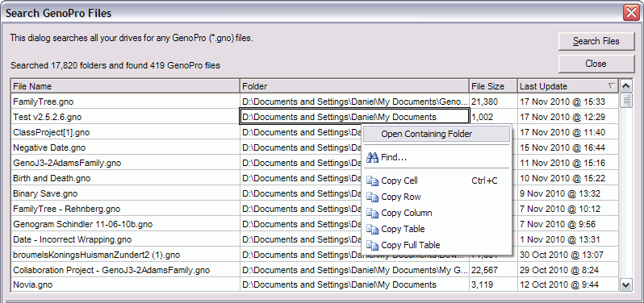Image resolution: width=644 pixels, height=303 pixels.
Task: Close the Search GenoPro Files dialog
Action: (x=632, y=12)
